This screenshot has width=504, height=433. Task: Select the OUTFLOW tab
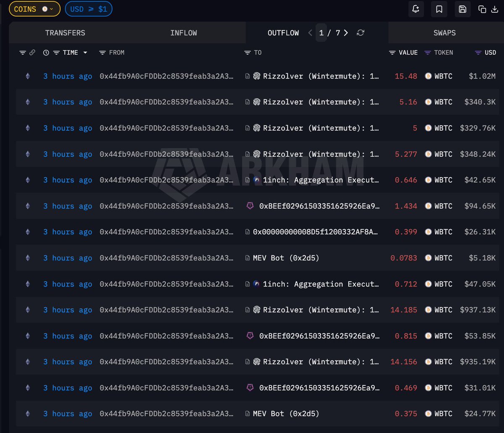[283, 33]
